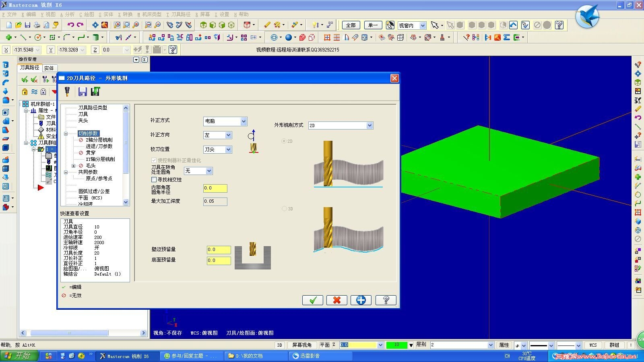Open the 文件 menu
Screen dimensions: 644x362
click(10, 14)
